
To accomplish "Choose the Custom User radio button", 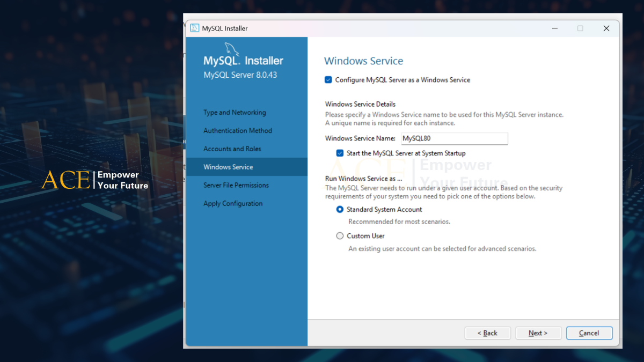I will pos(340,236).
